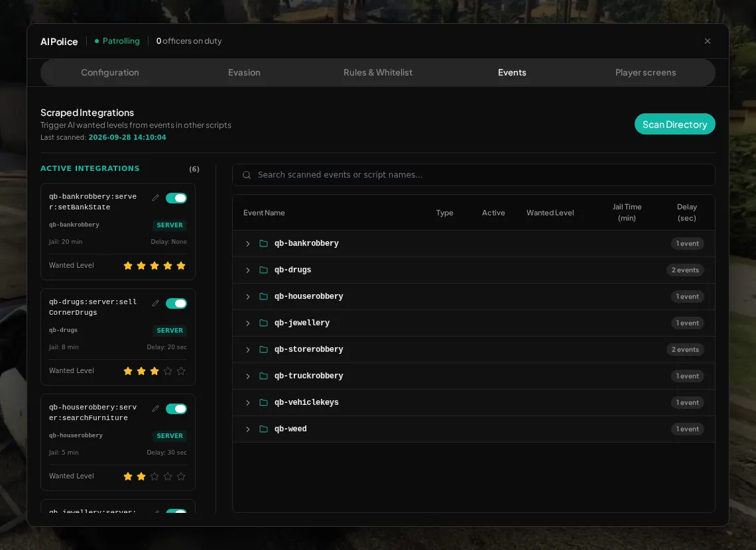Screen dimensions: 756x550
Task: Click the qb-jewellery folder icon
Action: (263, 323)
